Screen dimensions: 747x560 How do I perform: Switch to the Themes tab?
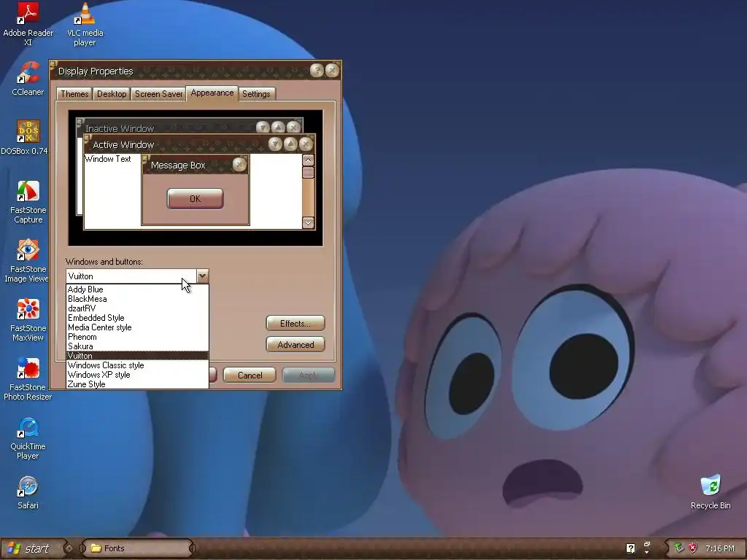click(x=74, y=94)
